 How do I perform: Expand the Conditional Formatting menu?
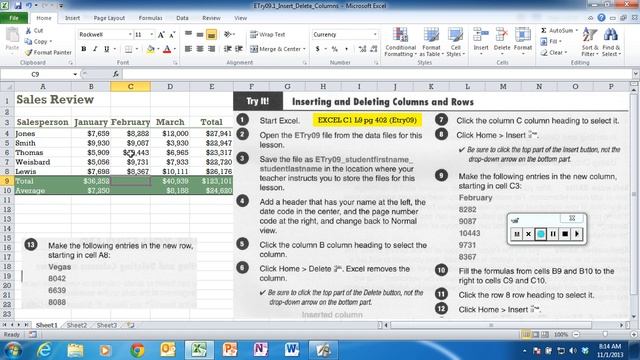[400, 42]
